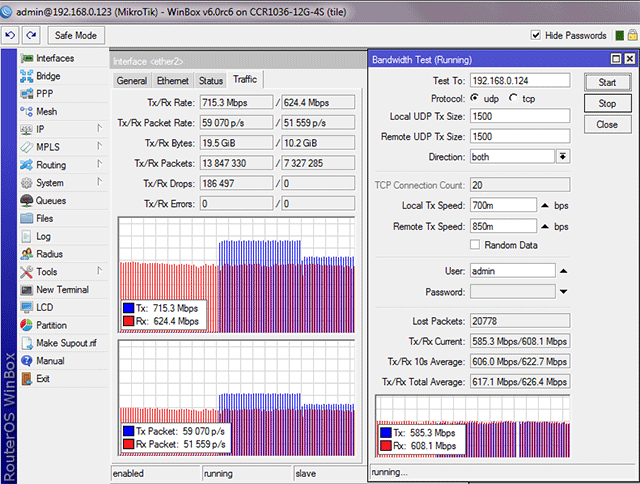Click the User field containing admin
This screenshot has height=484, width=640.
coord(513,271)
